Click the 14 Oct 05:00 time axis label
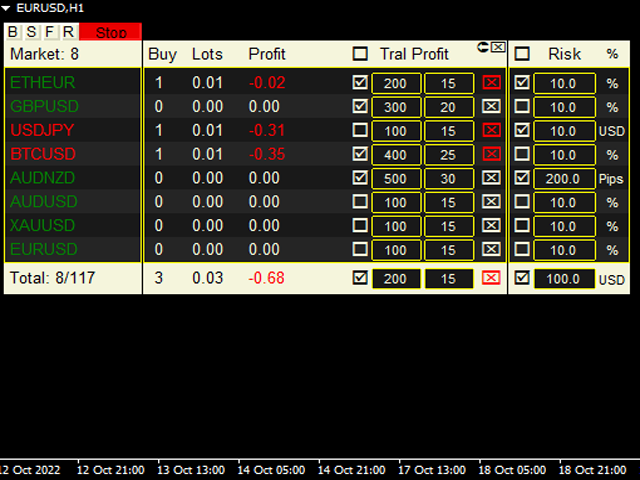640x480 pixels. click(271, 470)
